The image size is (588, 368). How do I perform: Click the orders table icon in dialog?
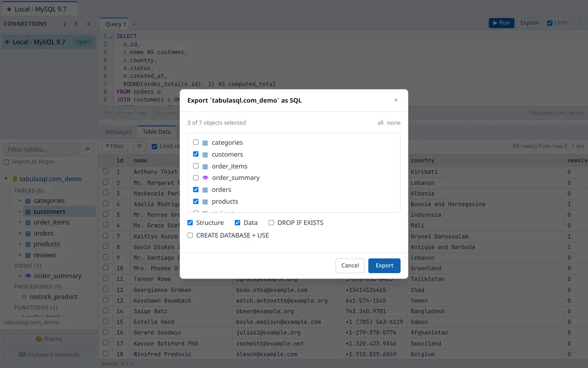click(205, 190)
